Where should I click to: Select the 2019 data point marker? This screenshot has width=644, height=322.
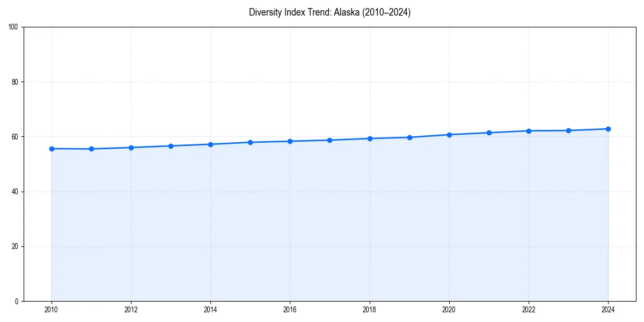(409, 137)
